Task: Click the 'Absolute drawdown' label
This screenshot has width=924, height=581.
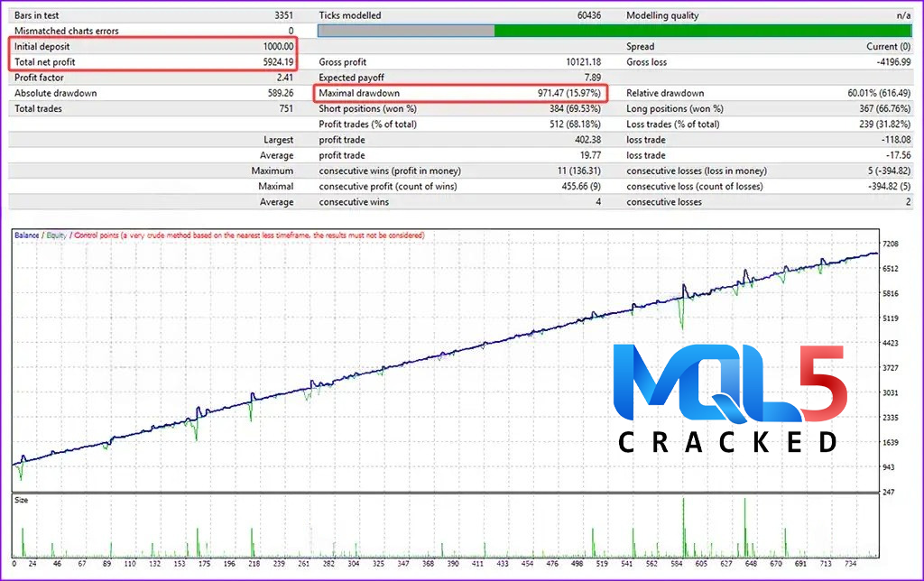Action: click(55, 93)
